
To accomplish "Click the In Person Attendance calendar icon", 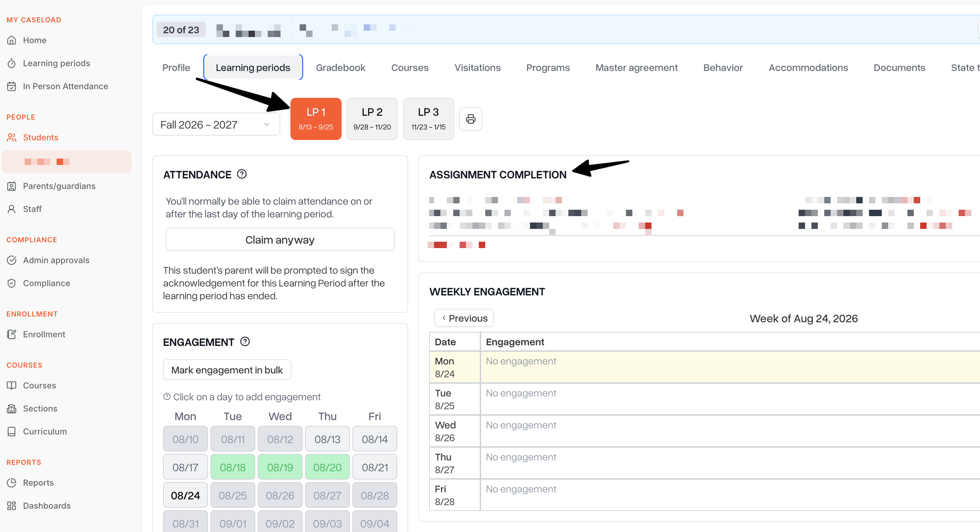I will click(x=12, y=86).
